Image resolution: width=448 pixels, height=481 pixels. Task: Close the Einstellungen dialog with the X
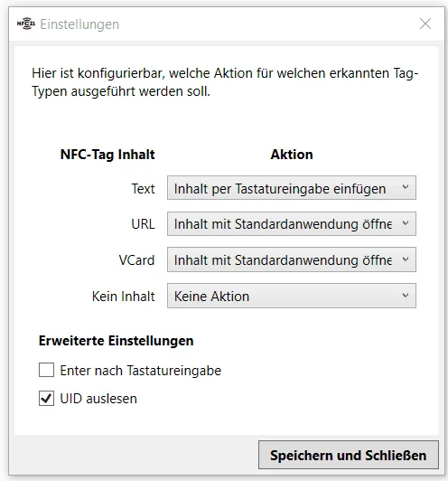425,24
